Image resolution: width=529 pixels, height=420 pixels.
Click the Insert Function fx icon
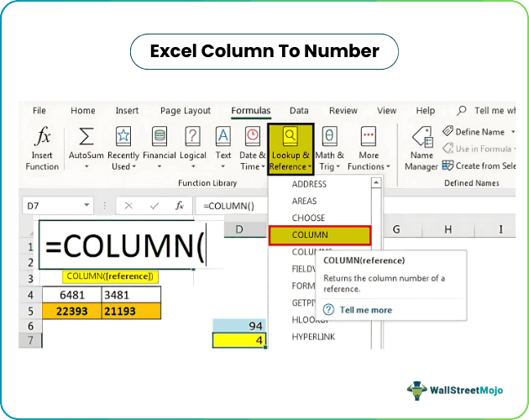click(43, 136)
